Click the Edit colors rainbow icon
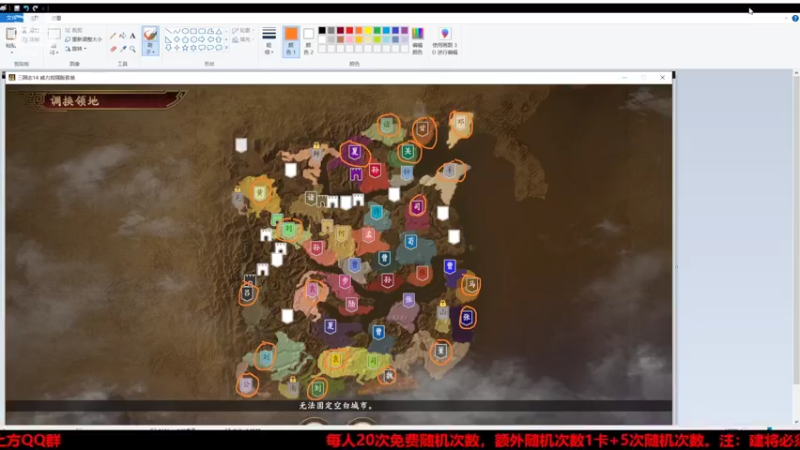This screenshot has height=450, width=800. click(x=417, y=34)
